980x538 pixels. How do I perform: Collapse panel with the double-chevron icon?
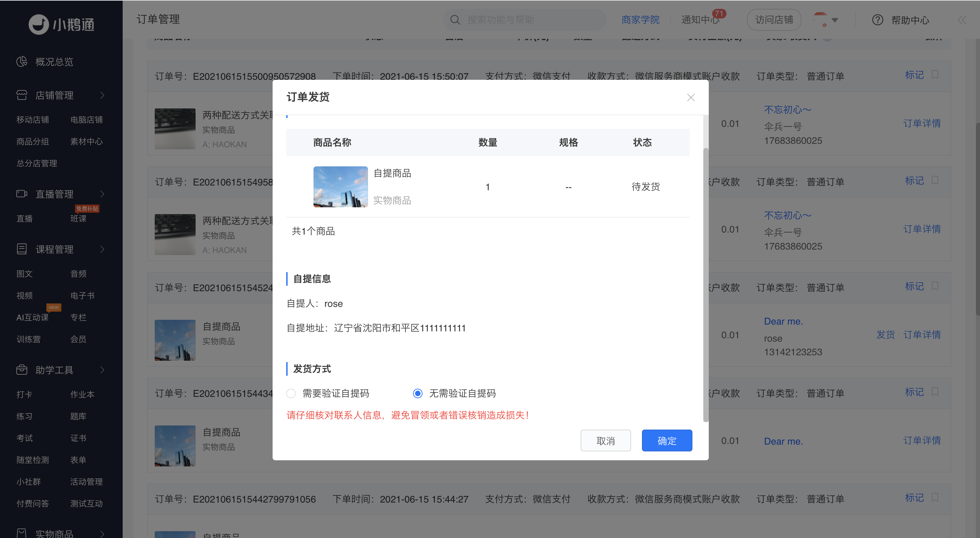962,20
